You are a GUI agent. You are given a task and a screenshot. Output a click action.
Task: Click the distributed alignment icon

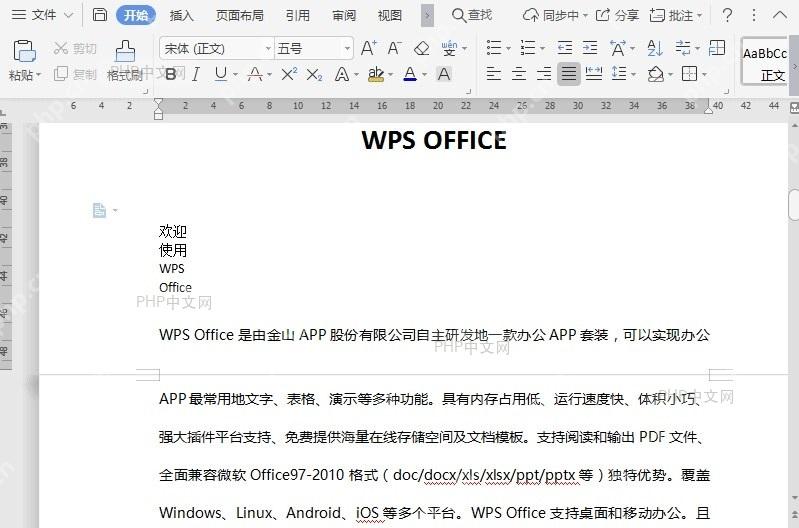tap(594, 74)
